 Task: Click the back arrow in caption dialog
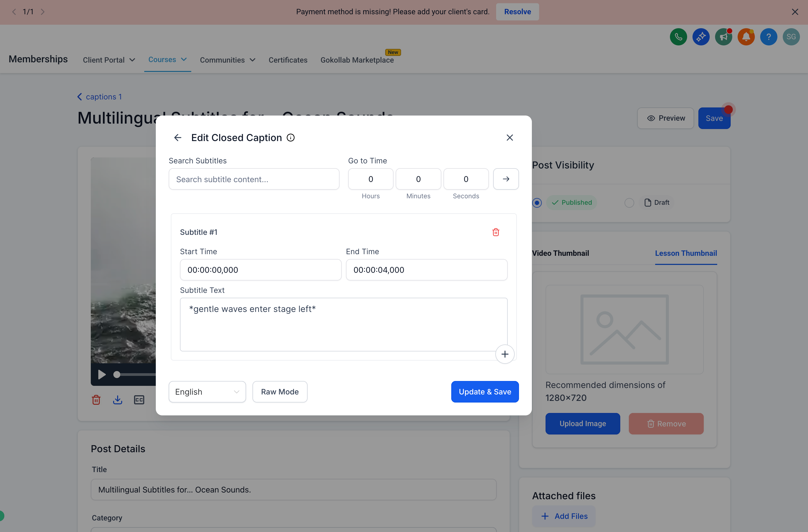point(178,138)
